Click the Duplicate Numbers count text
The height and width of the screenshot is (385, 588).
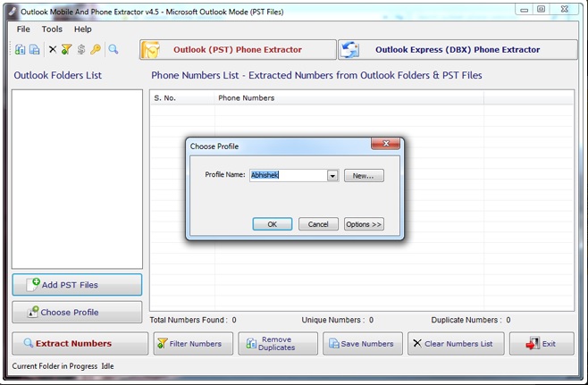[x=471, y=320]
